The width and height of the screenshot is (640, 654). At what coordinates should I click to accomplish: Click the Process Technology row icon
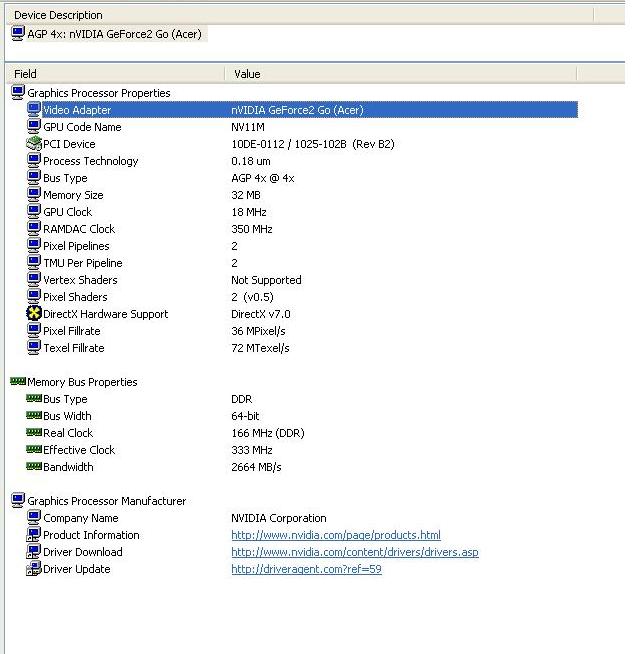coord(34,161)
